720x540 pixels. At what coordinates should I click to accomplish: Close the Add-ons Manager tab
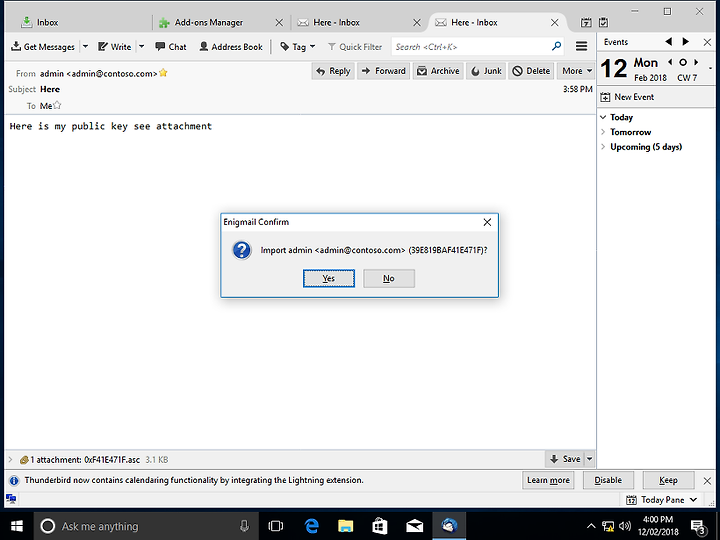pos(279,22)
